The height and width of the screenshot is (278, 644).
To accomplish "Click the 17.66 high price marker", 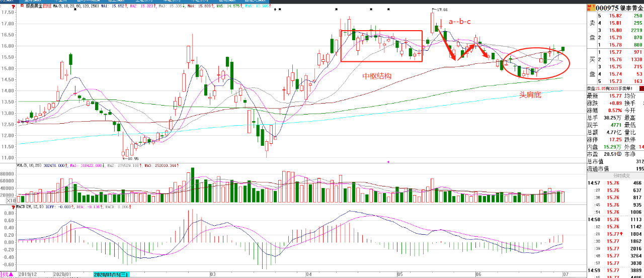I will [441, 9].
